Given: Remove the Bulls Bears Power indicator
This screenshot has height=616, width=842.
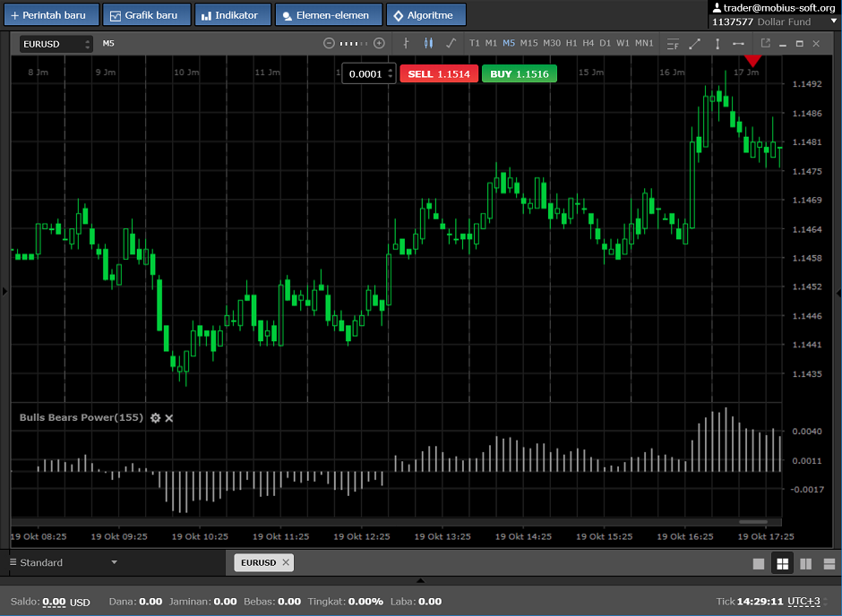Looking at the screenshot, I should [169, 418].
